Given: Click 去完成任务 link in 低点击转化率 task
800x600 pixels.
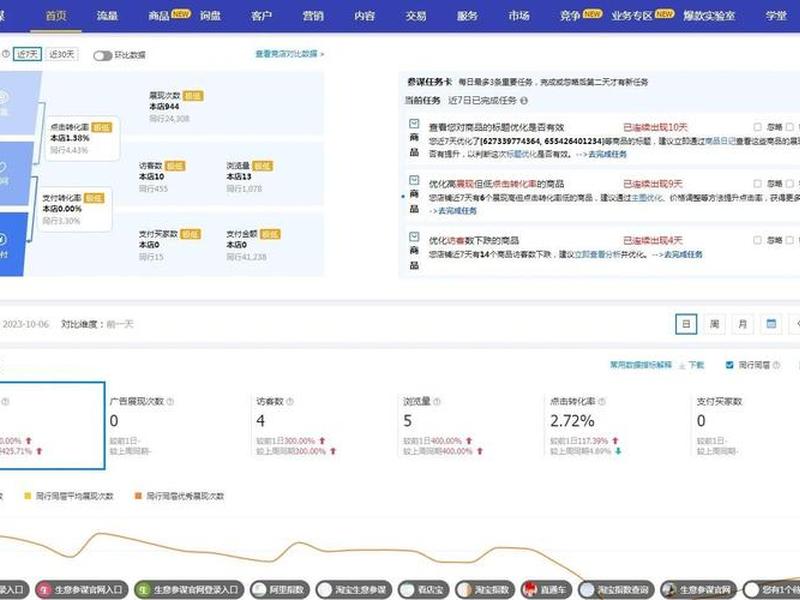Looking at the screenshot, I should (457, 211).
